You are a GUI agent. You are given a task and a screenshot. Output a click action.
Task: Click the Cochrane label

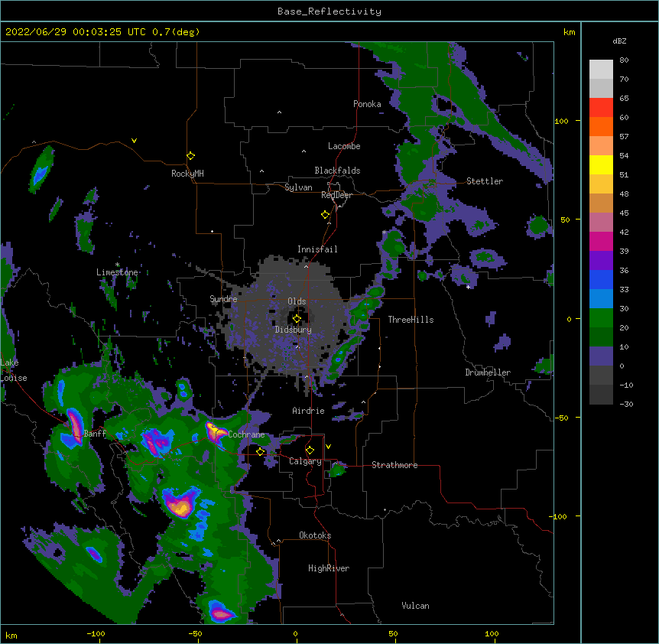246,434
